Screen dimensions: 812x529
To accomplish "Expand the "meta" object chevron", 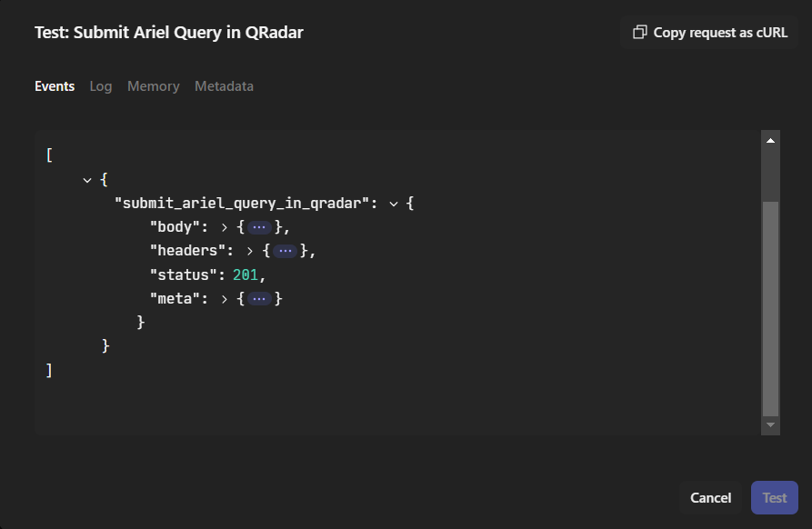I will 225,299.
